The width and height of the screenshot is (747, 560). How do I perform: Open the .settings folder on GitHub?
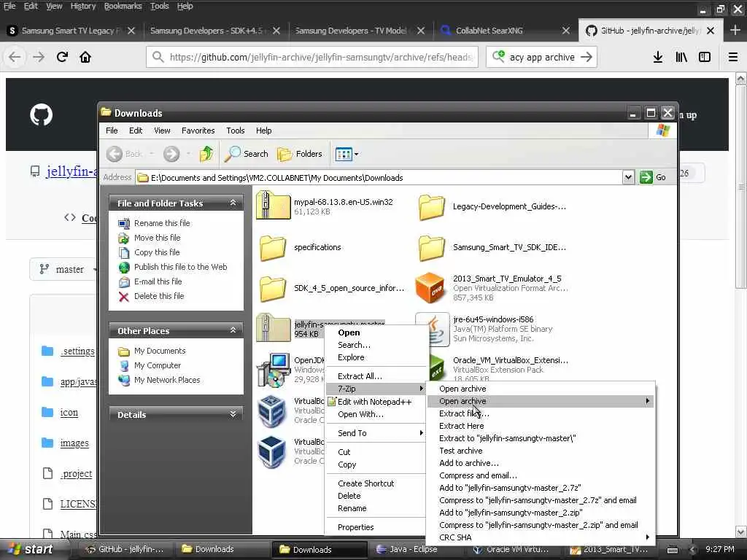tap(77, 351)
